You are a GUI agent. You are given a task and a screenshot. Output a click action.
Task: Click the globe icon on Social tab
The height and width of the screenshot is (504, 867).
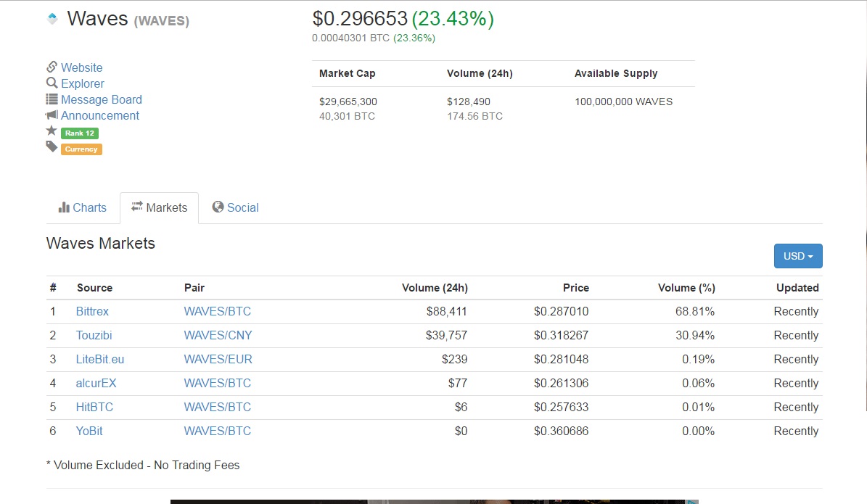click(x=218, y=207)
